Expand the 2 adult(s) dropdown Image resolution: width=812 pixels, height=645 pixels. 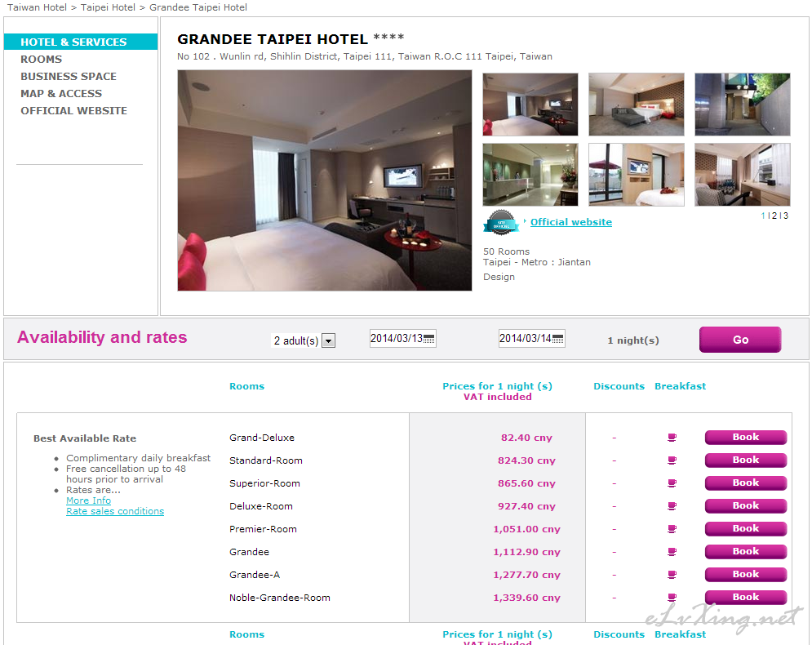click(328, 340)
